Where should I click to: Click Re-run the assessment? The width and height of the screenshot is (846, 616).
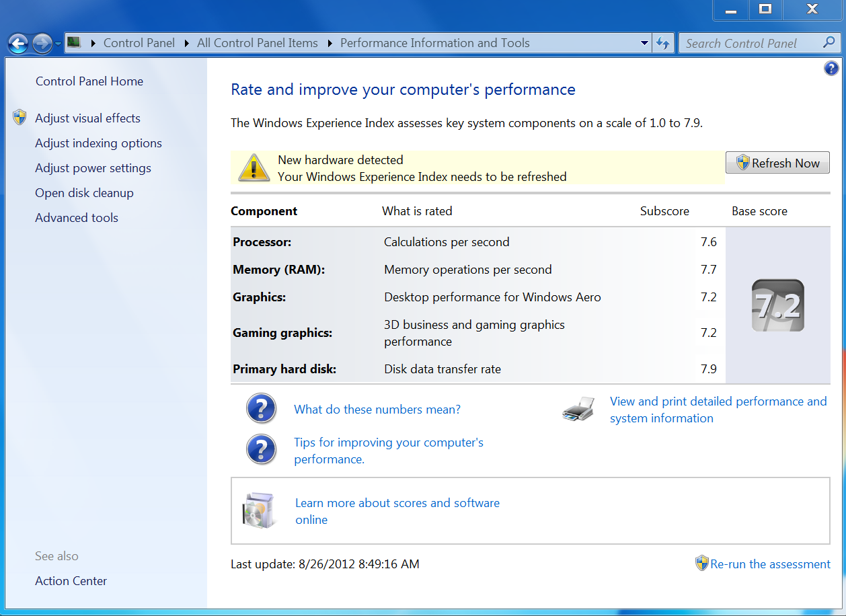pos(771,564)
